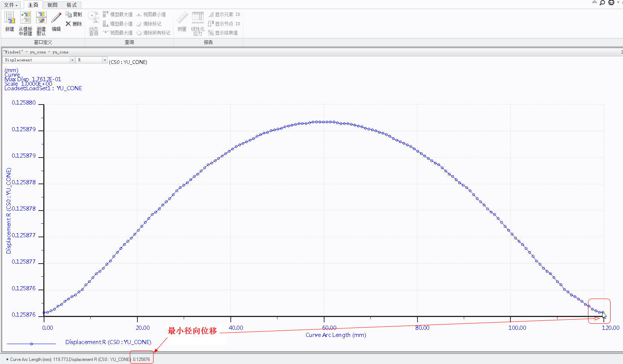Click the 查询 group label
Image resolution: width=623 pixels, height=364 pixels.
click(129, 42)
